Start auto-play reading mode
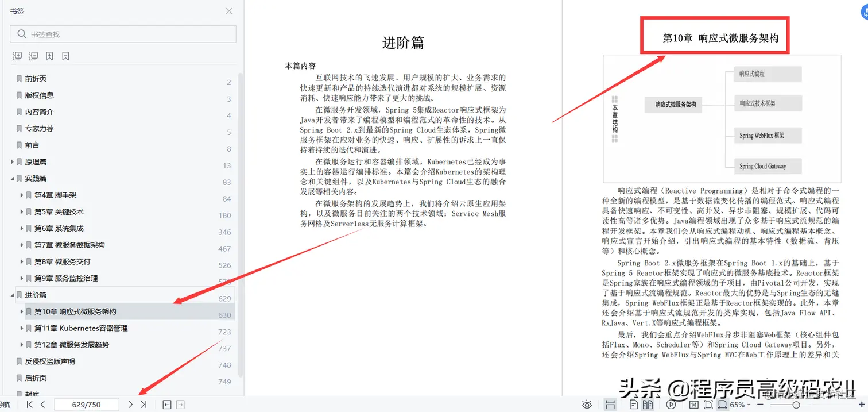Viewport: 868px width, 412px height. tap(671, 405)
